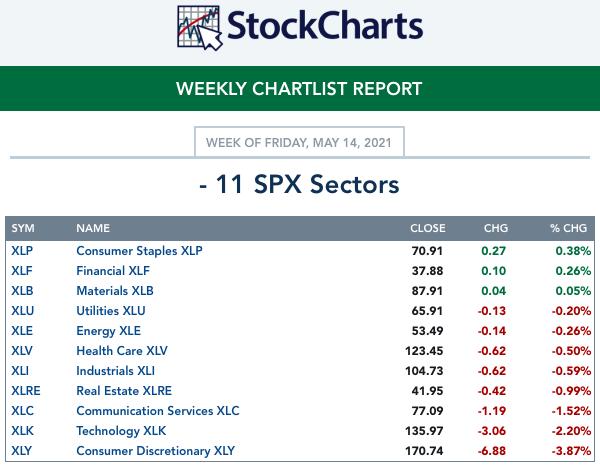Image resolution: width=600 pixels, height=466 pixels.
Task: Click the Week of Friday, May 14 box
Action: pyautogui.click(x=299, y=142)
